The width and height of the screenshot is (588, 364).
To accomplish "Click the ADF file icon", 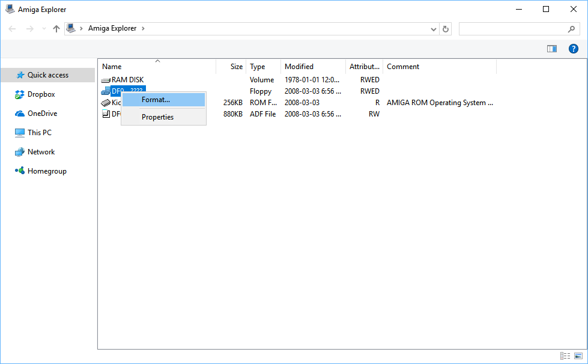I will 106,114.
